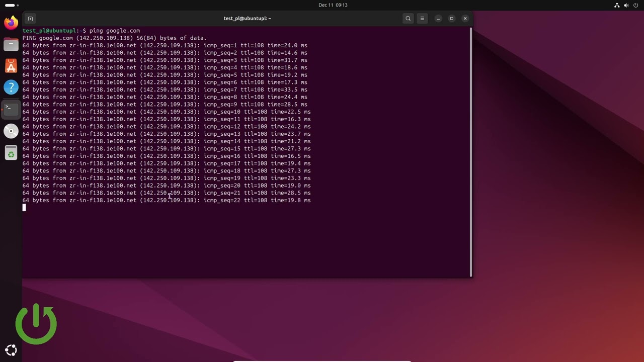The width and height of the screenshot is (644, 362).
Task: Click the terminal title test_pl@ubuntupl
Action: click(247, 19)
